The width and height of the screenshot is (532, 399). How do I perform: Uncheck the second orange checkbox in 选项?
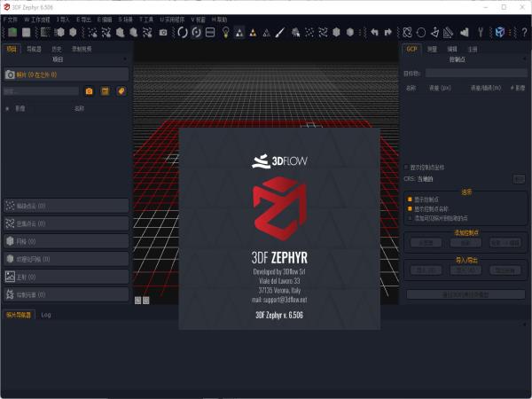pyautogui.click(x=410, y=208)
